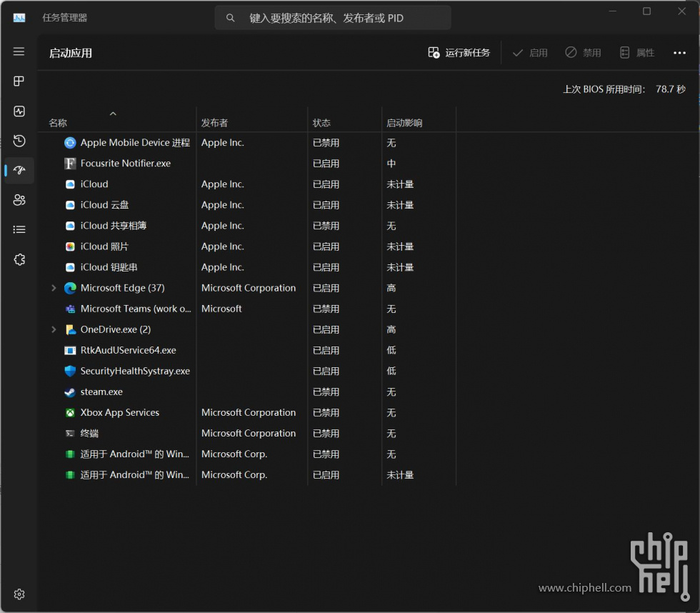700x613 pixels.
Task: Click the Xbox App Services icon
Action: click(70, 412)
